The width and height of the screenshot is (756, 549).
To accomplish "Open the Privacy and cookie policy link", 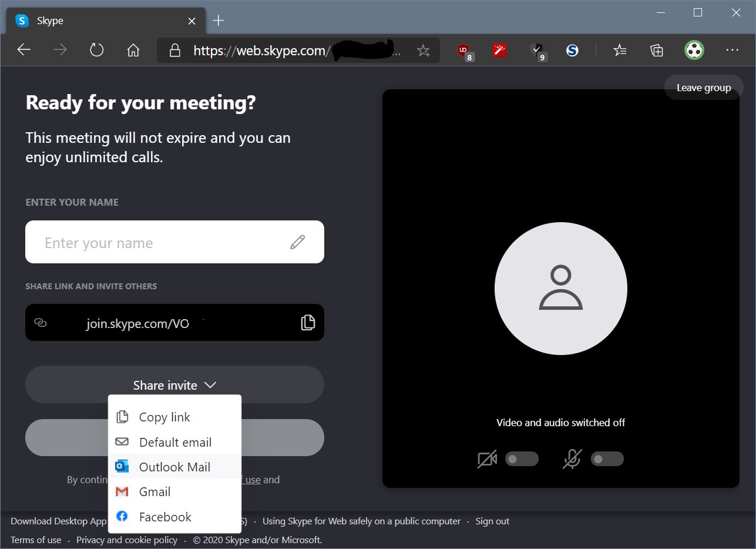I will tap(127, 540).
